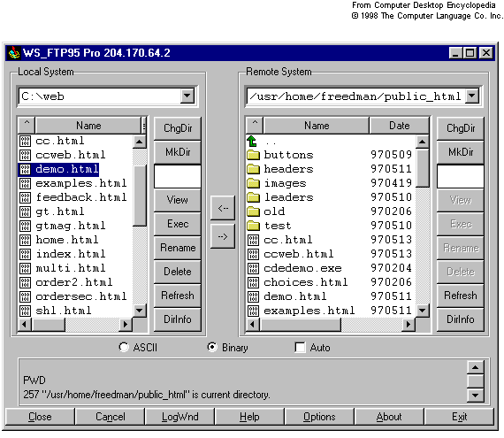Click the file icon beside gtmag.html

[x=25, y=226]
